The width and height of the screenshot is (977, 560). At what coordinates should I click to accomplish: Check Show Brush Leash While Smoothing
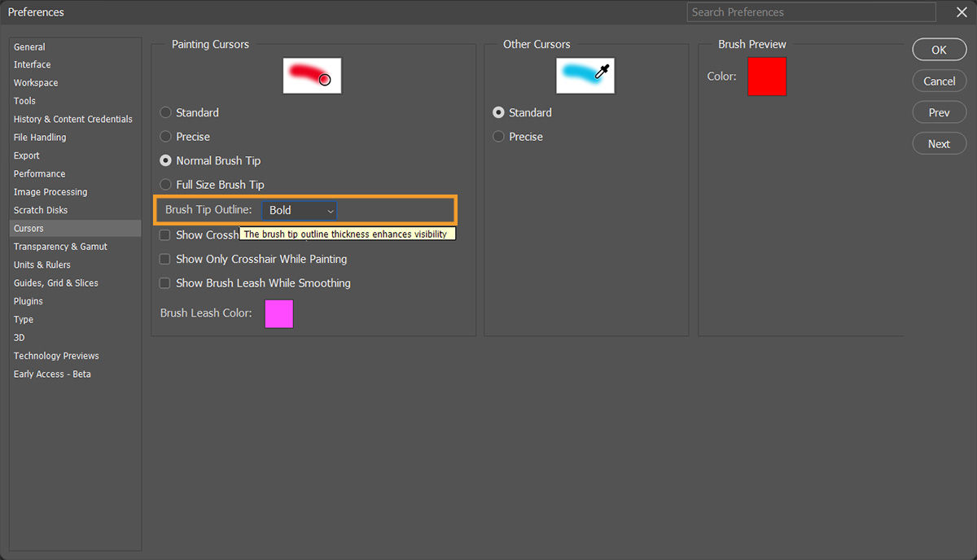[164, 283]
